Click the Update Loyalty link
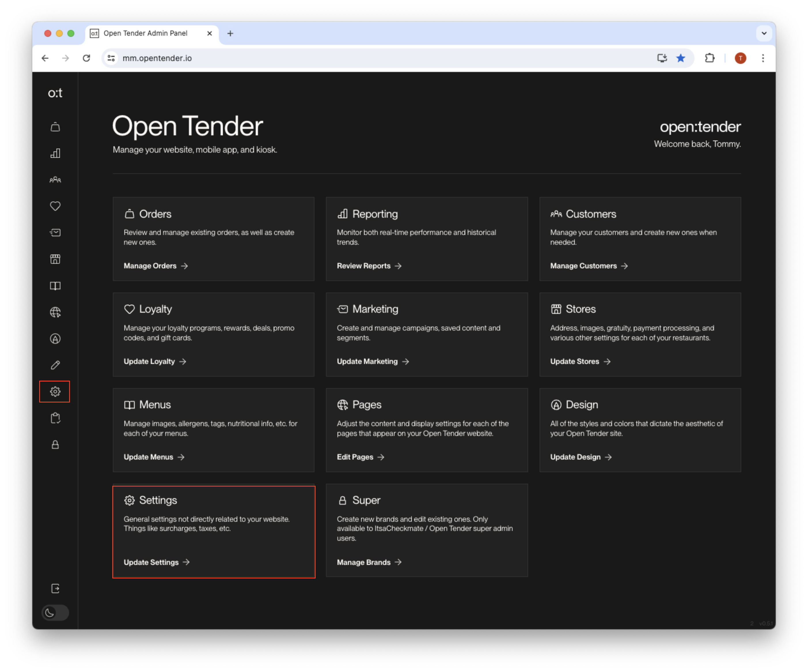The width and height of the screenshot is (808, 672). (155, 361)
